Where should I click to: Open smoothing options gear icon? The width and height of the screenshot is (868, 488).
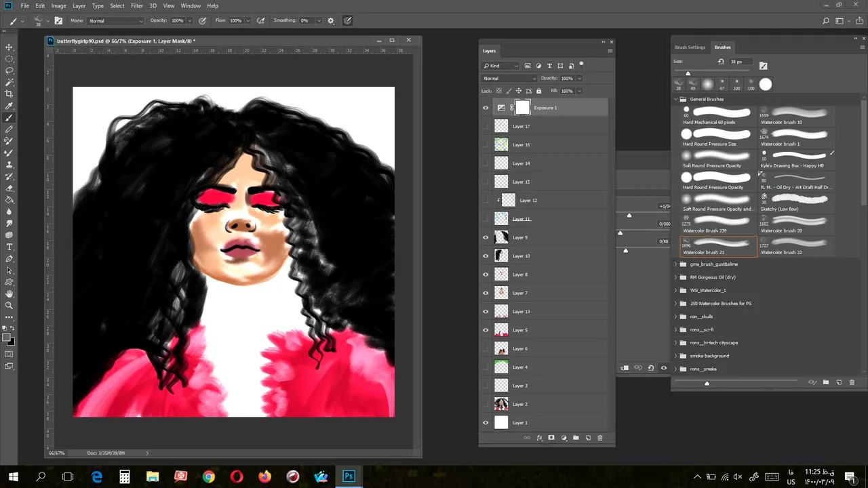tap(331, 20)
